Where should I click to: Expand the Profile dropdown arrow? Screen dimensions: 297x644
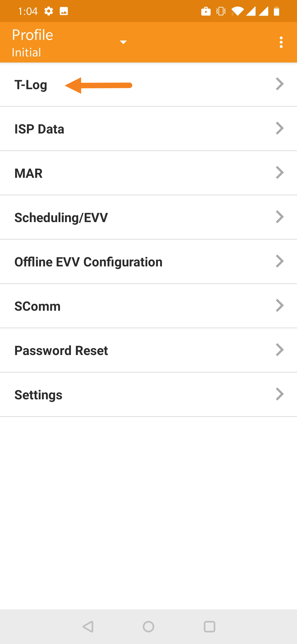coord(123,42)
